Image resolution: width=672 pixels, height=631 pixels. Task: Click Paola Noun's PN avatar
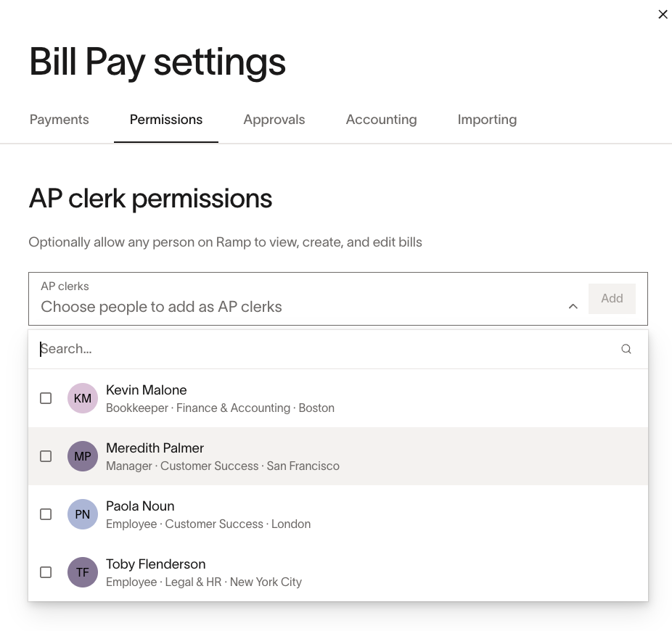(82, 514)
